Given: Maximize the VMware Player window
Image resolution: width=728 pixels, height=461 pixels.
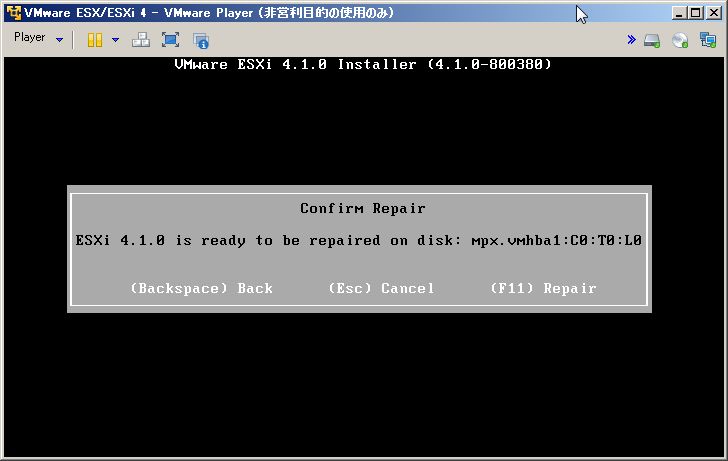Looking at the screenshot, I should click(696, 13).
